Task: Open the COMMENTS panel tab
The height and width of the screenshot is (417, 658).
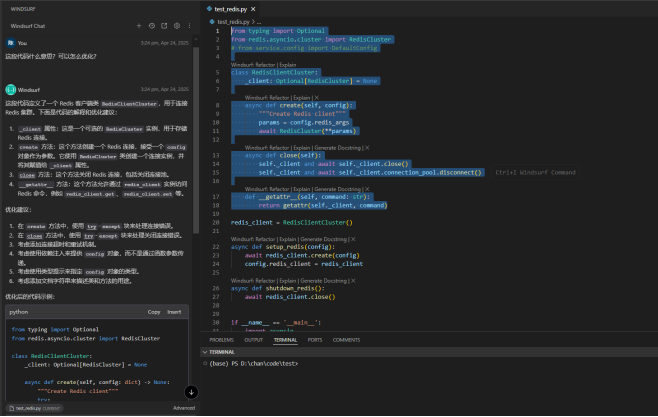Action: pyautogui.click(x=346, y=340)
